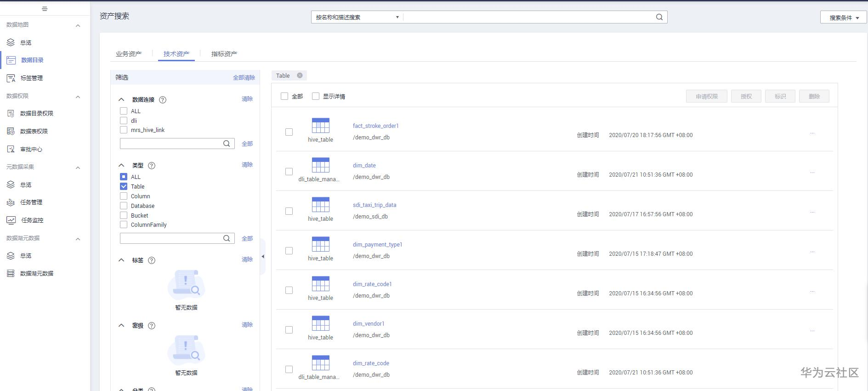Open more actions for fact_stroke_order1 row

(812, 133)
